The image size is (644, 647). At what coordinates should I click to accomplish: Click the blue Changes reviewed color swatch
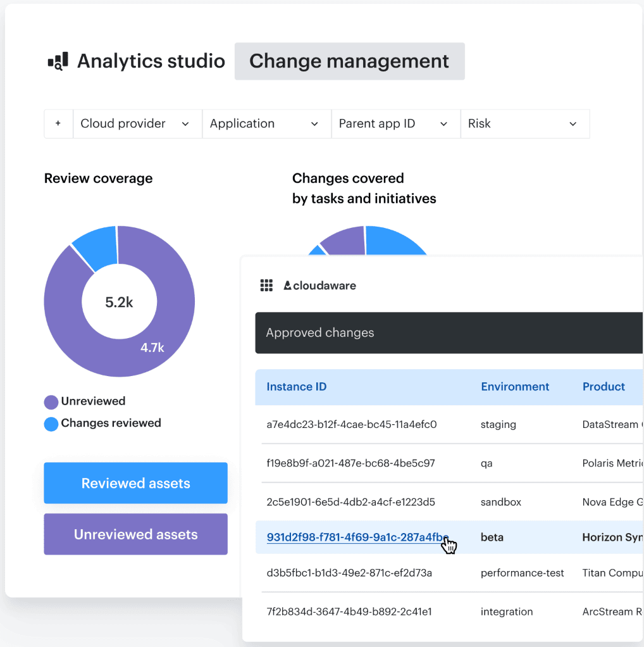(50, 423)
